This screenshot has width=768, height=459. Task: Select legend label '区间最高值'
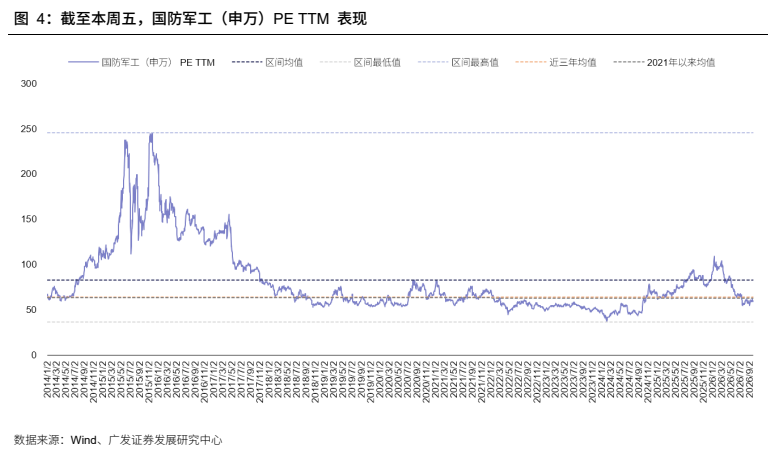coord(475,63)
